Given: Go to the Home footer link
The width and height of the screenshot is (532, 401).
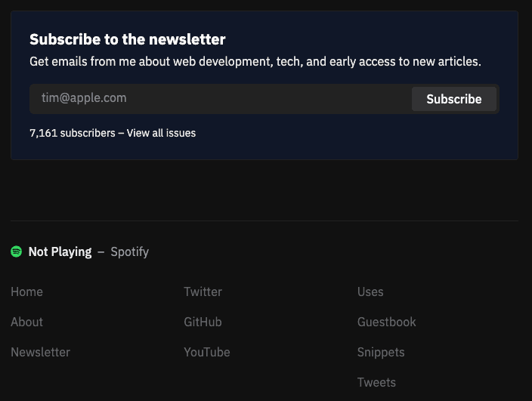Looking at the screenshot, I should coord(26,291).
